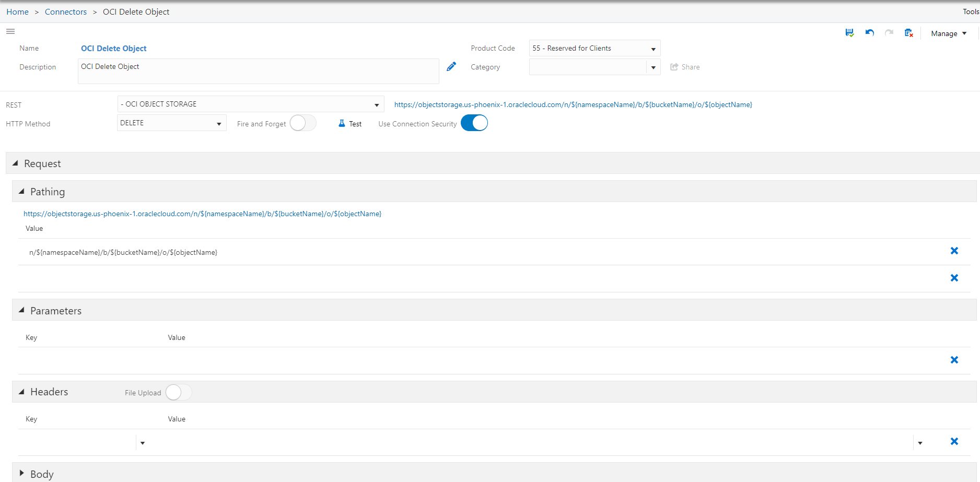Open the Tools menu
Viewport: 980px width, 482px height.
click(x=971, y=11)
